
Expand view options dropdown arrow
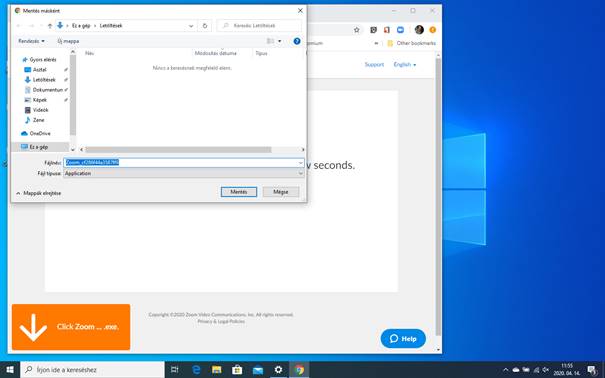coord(279,41)
